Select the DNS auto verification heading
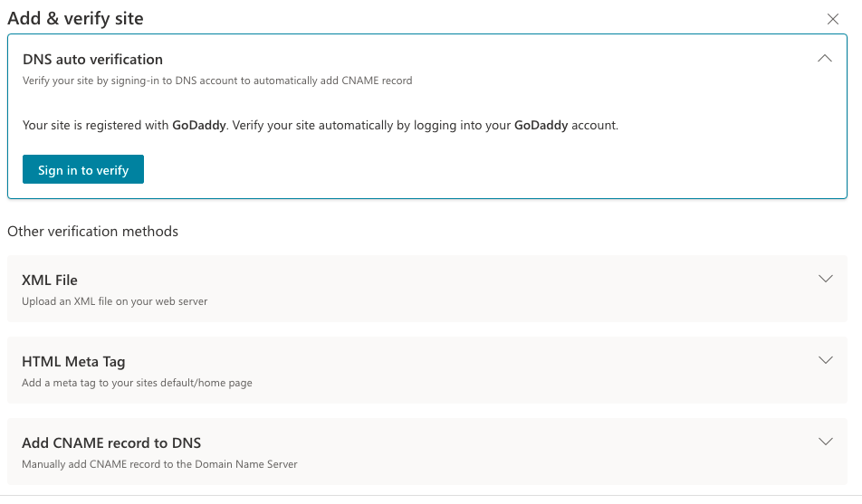The image size is (862, 504). 92,60
